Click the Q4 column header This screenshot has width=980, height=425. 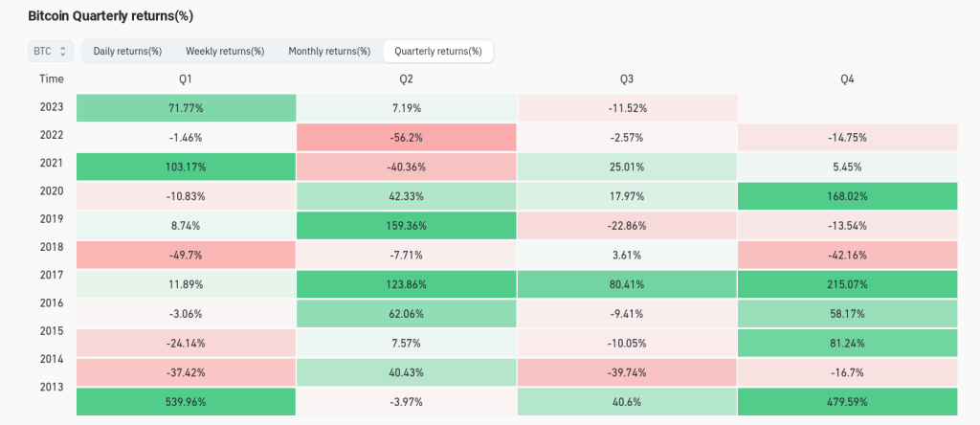click(847, 78)
